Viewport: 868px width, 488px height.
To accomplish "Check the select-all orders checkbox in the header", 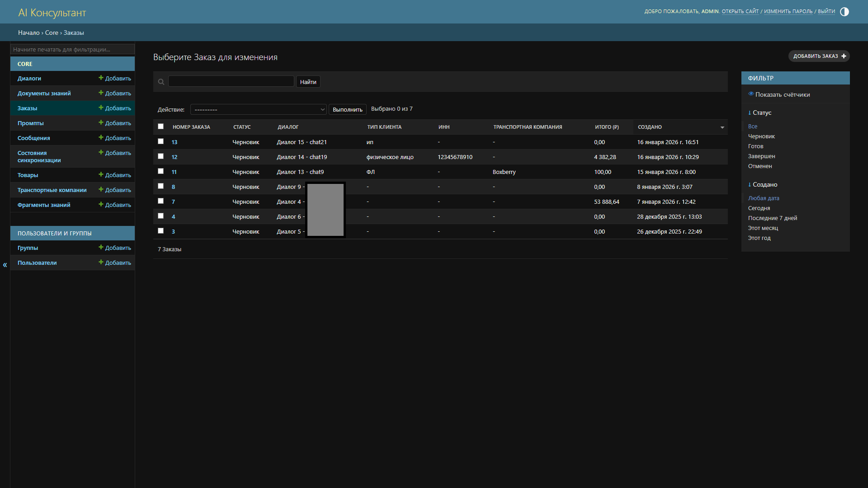I will (x=160, y=127).
